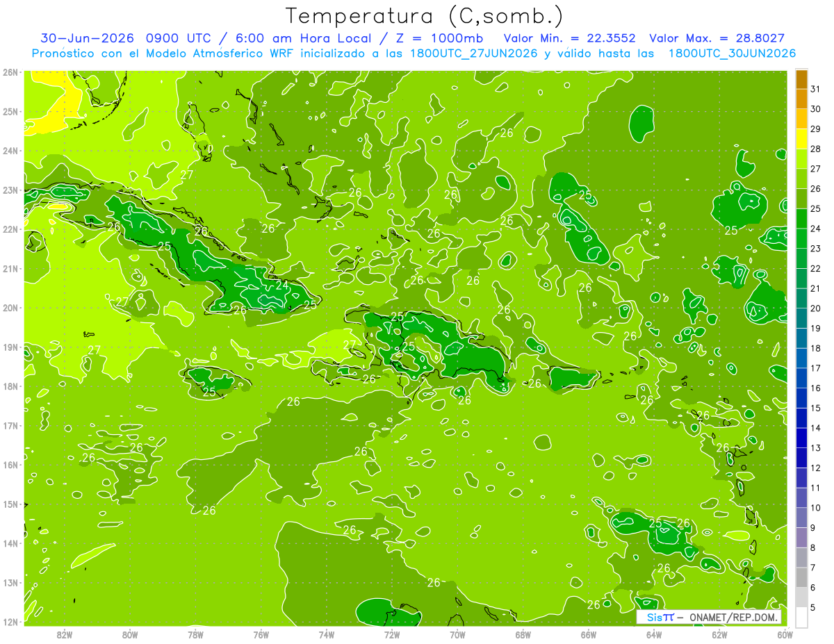Select the '62W' longitude axis label
Screen dimensions: 834x644
719,634
